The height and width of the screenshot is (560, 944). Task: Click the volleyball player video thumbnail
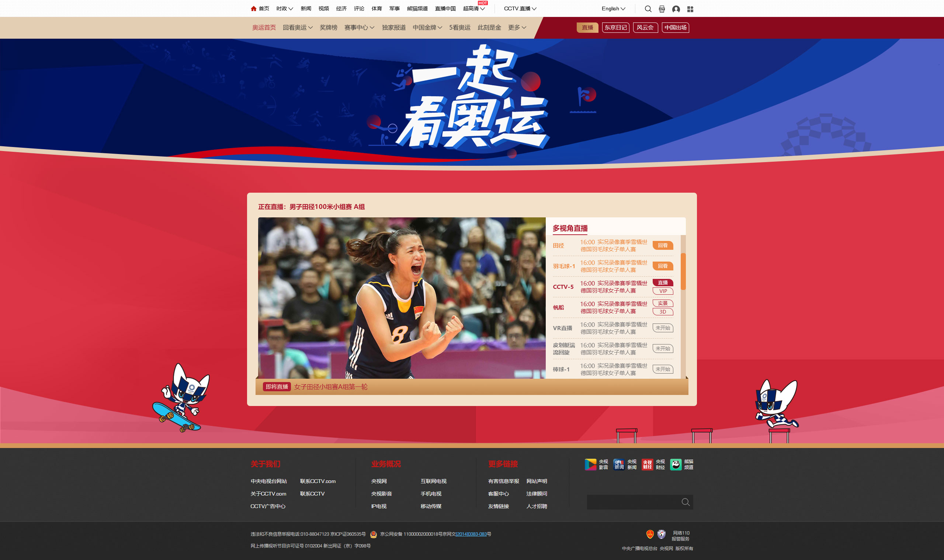[402, 298]
